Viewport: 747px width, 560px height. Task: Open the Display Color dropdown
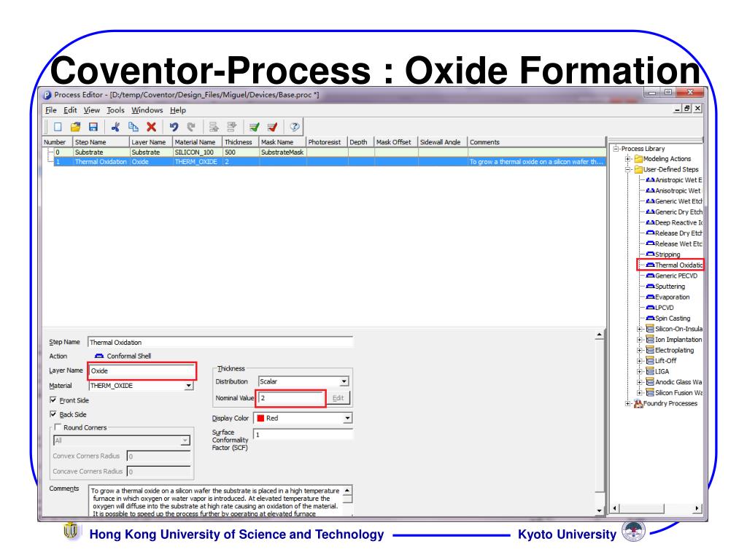tap(347, 418)
